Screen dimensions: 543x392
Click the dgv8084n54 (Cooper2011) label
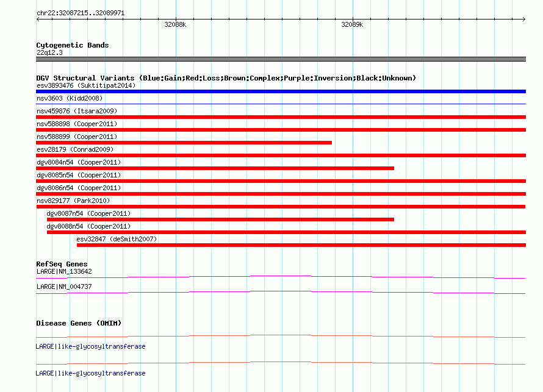click(79, 162)
